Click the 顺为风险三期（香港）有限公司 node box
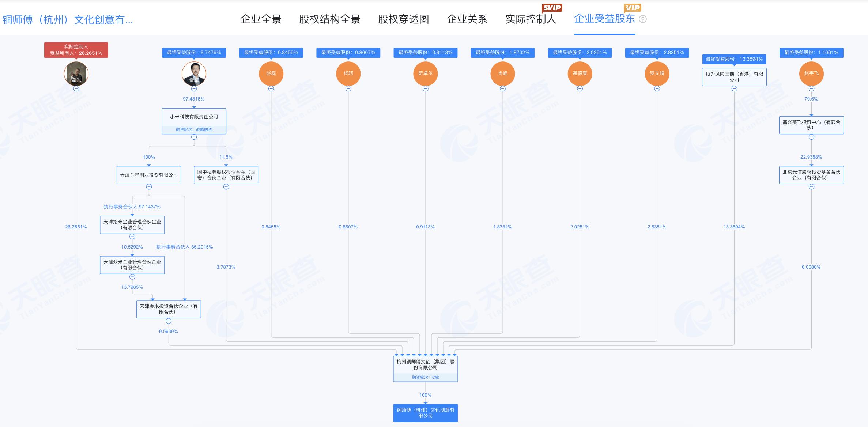Image resolution: width=868 pixels, height=427 pixels. (733, 76)
